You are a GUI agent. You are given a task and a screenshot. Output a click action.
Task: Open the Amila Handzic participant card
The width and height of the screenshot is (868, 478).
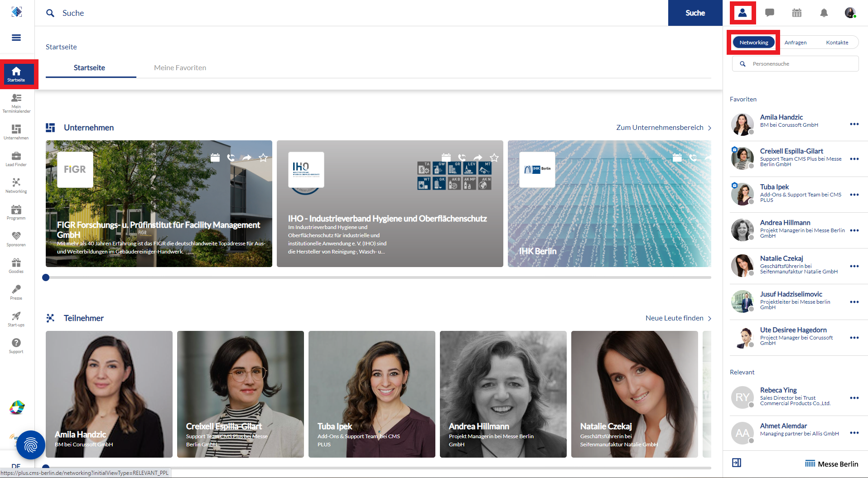[x=109, y=394]
